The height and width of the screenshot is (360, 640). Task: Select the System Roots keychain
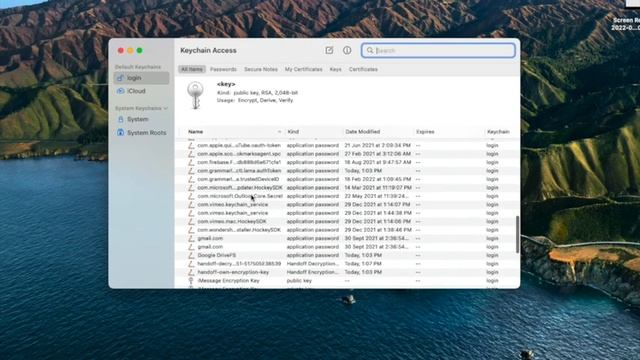point(141,133)
